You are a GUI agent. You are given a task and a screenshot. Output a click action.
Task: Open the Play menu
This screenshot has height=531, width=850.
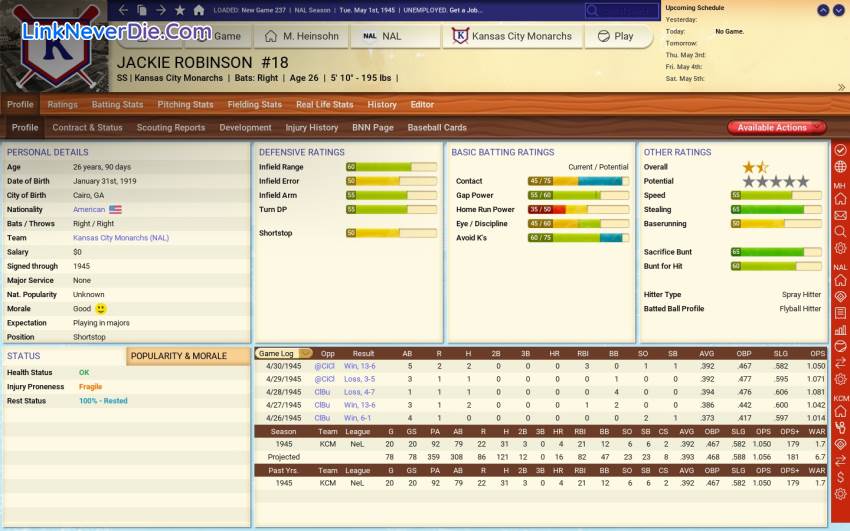pyautogui.click(x=617, y=36)
